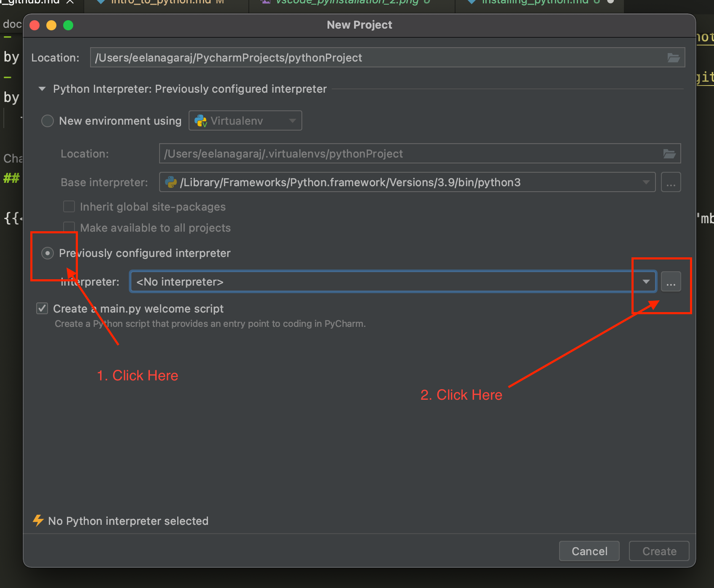Click the Virtualenv Python icon
The height and width of the screenshot is (588, 714).
coord(200,121)
